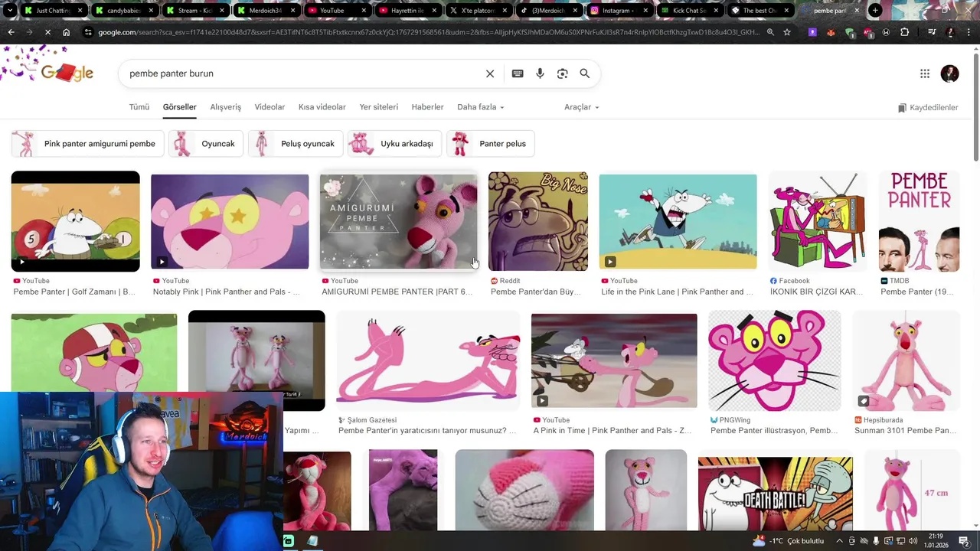The image size is (980, 551).
Task: Clear the search box with the X icon
Action: coord(490,73)
